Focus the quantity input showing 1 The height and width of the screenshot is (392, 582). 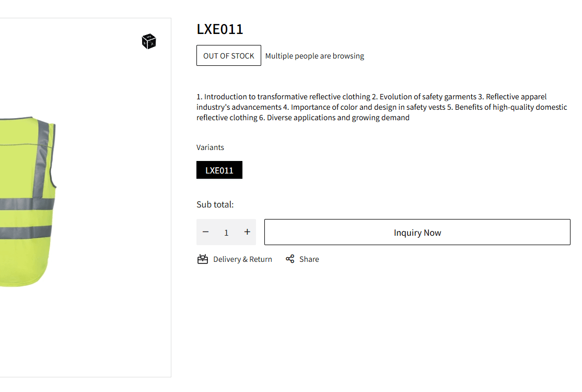pos(226,233)
